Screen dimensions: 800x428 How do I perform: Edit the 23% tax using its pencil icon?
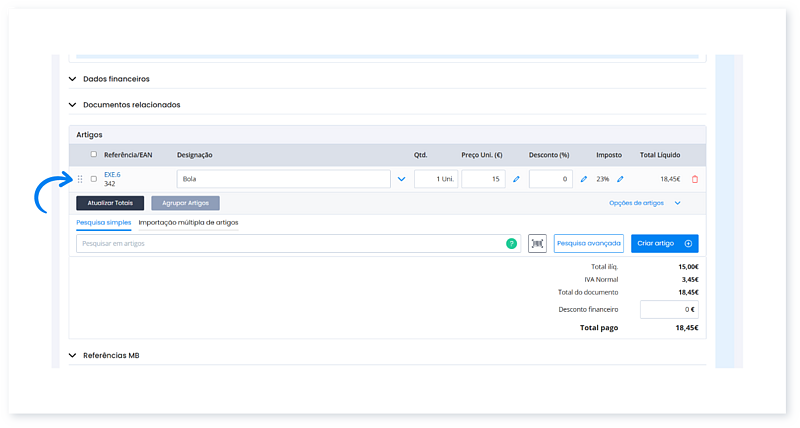[620, 179]
